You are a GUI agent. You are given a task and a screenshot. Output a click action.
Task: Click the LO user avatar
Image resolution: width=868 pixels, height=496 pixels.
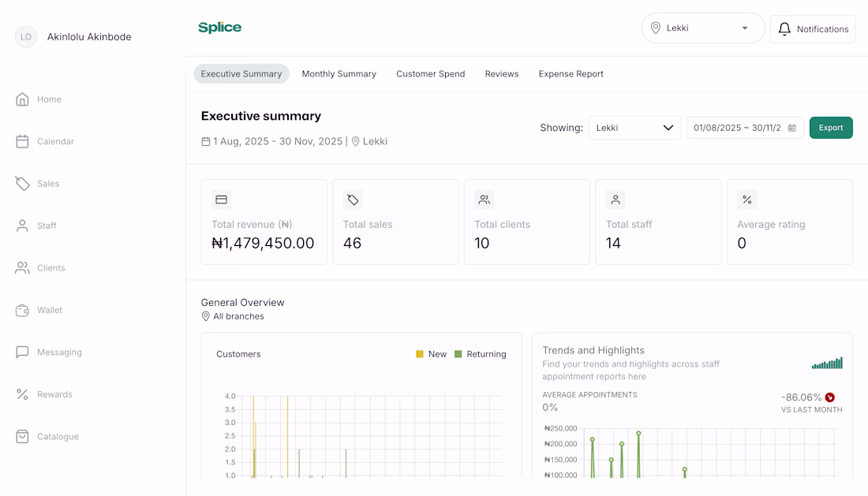[x=26, y=37]
